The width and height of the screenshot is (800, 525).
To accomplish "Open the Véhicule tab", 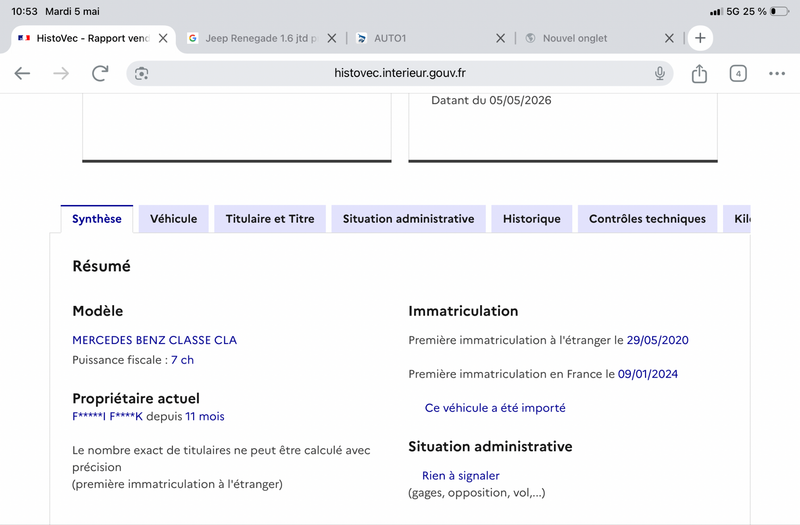I will pyautogui.click(x=173, y=219).
